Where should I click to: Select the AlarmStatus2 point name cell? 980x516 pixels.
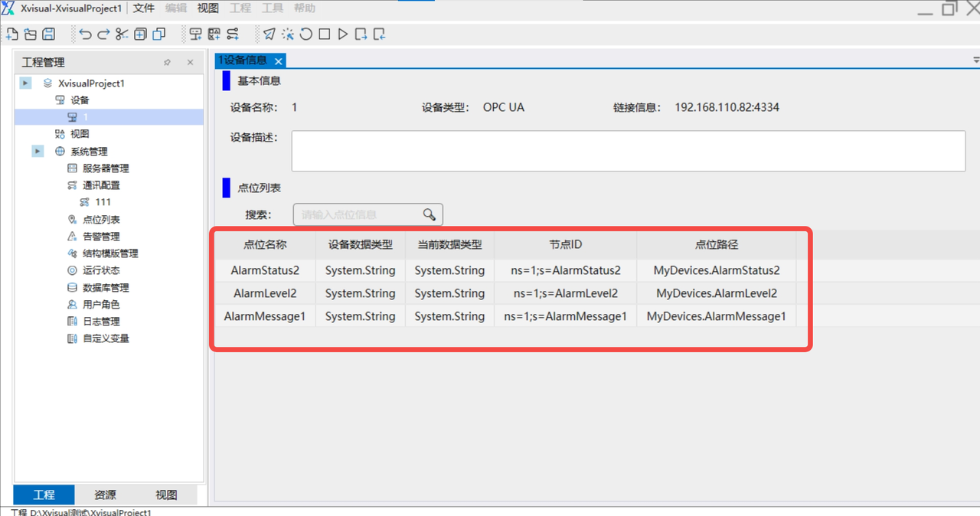265,270
